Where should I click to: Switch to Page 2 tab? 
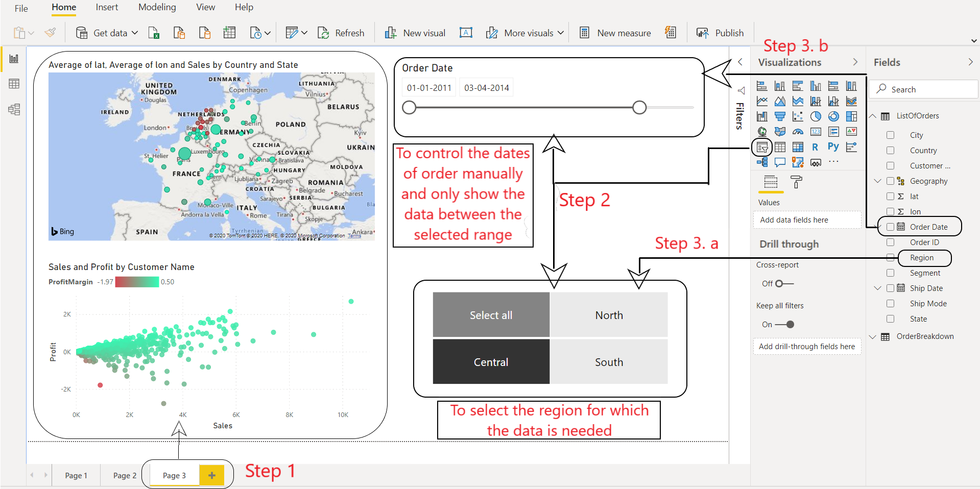[x=125, y=476]
